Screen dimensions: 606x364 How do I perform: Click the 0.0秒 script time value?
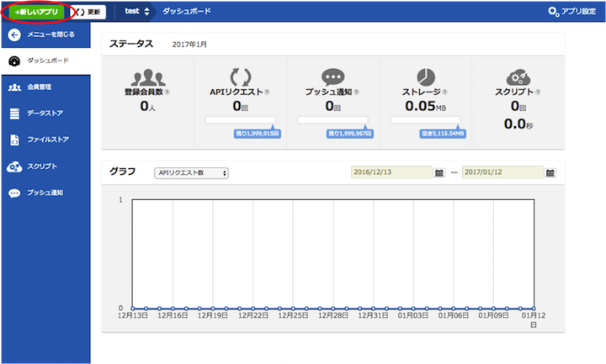coord(518,124)
